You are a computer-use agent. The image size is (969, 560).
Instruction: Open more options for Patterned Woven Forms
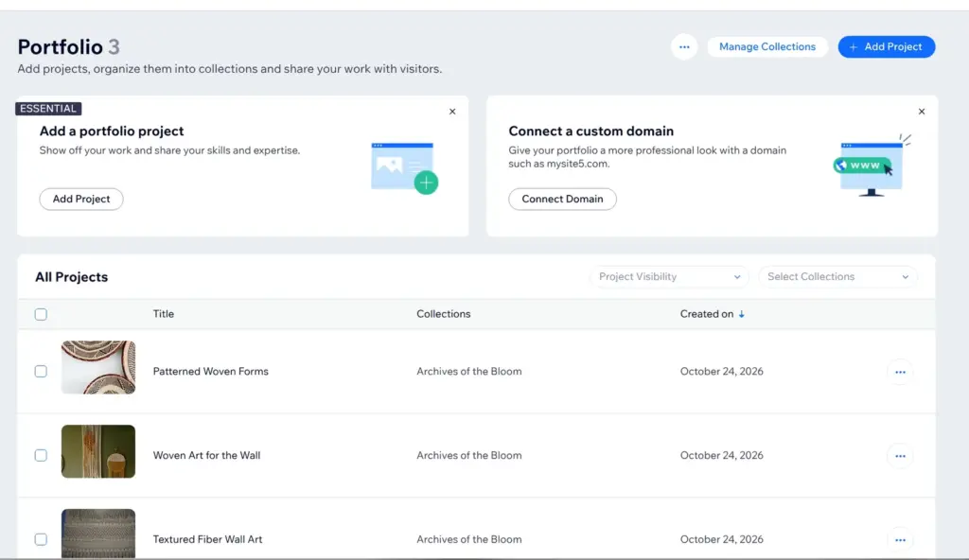tap(900, 372)
